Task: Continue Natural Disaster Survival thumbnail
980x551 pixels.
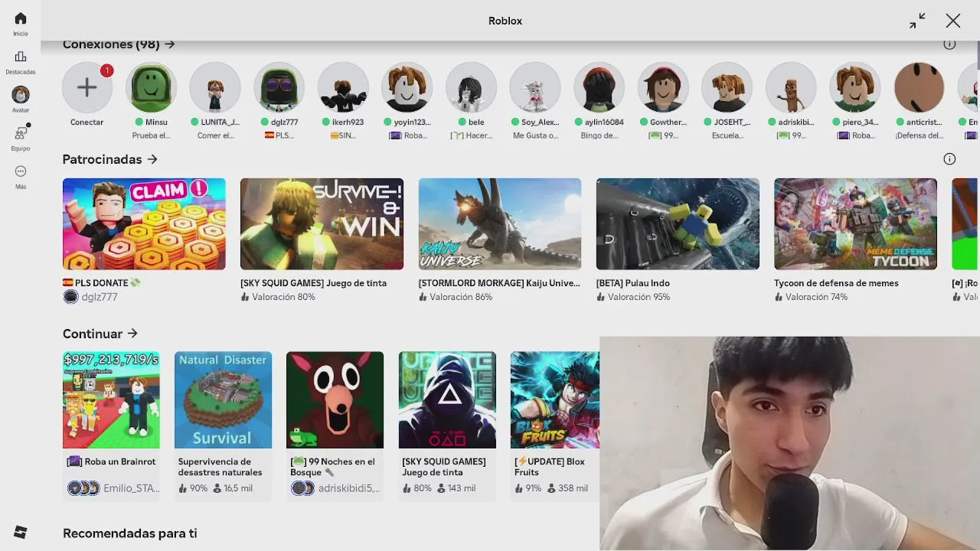Action: pos(223,400)
